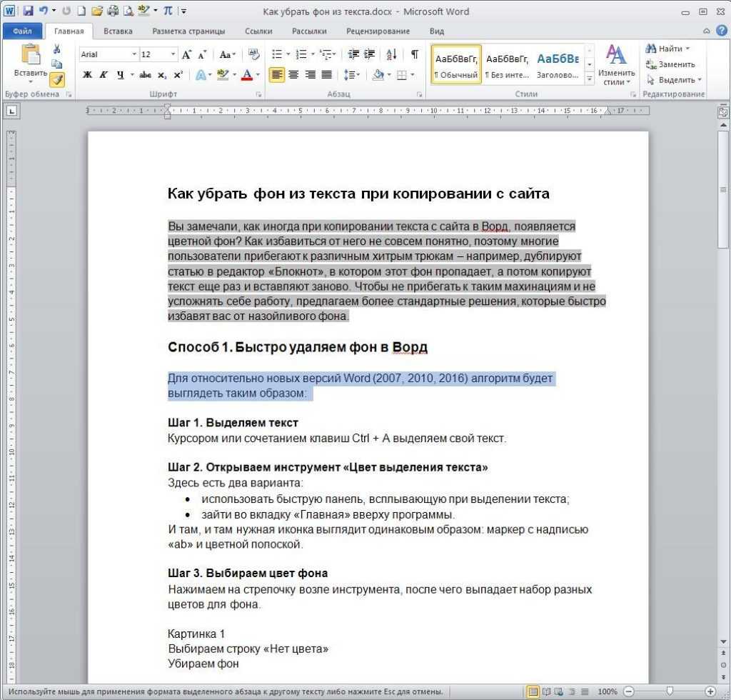This screenshot has height=700, width=731.
Task: Click the Найти button
Action: click(667, 49)
